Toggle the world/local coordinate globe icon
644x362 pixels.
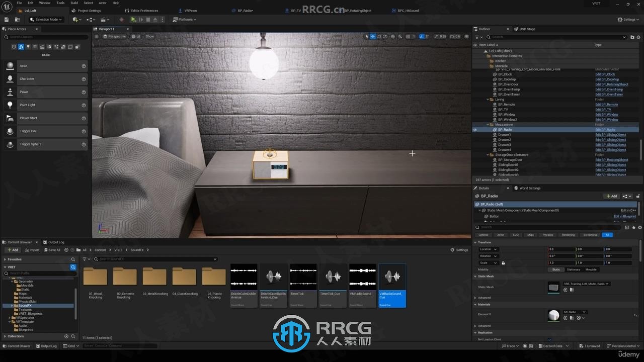click(393, 36)
